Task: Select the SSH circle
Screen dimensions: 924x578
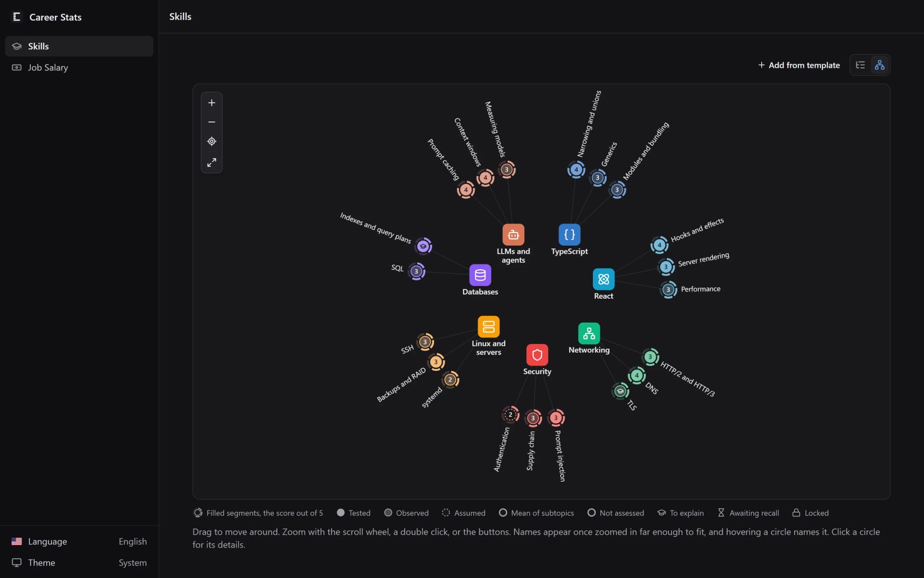Action: pos(424,342)
